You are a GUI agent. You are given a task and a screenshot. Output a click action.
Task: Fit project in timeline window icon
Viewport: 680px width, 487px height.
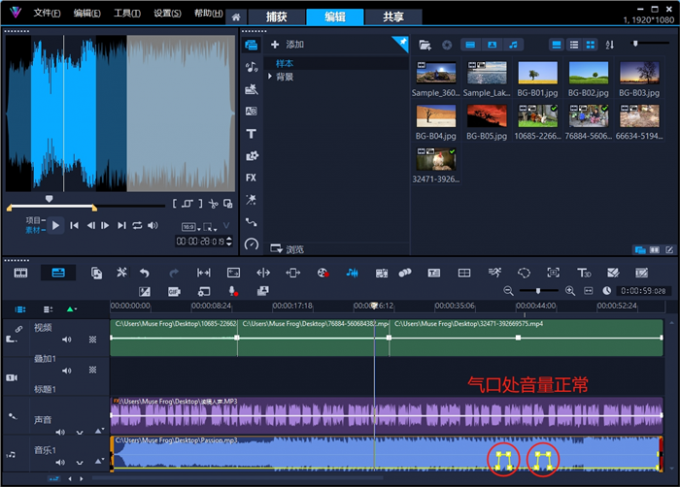point(588,291)
